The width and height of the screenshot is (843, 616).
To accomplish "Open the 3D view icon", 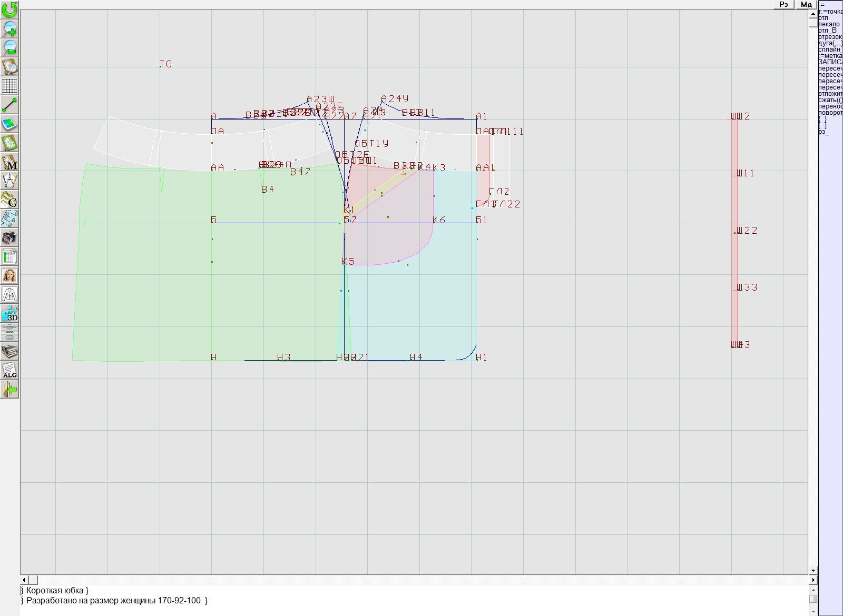I will [x=9, y=313].
